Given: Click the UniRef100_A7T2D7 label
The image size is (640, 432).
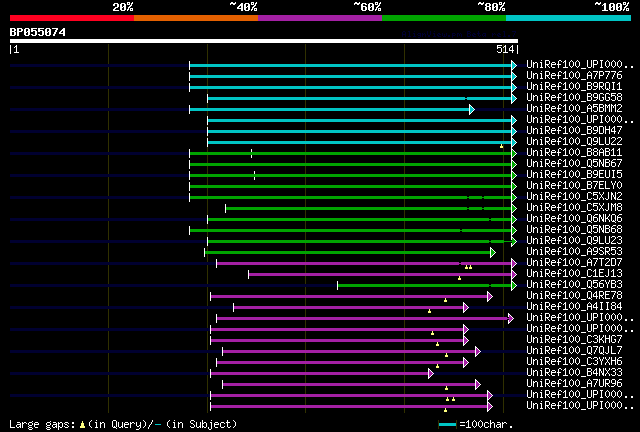Looking at the screenshot, I should point(574,263).
